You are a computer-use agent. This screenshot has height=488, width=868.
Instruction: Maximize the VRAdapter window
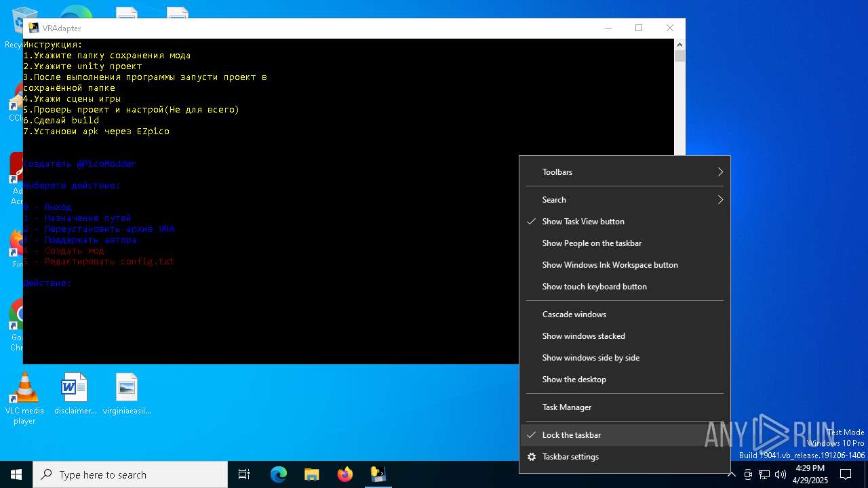click(639, 28)
